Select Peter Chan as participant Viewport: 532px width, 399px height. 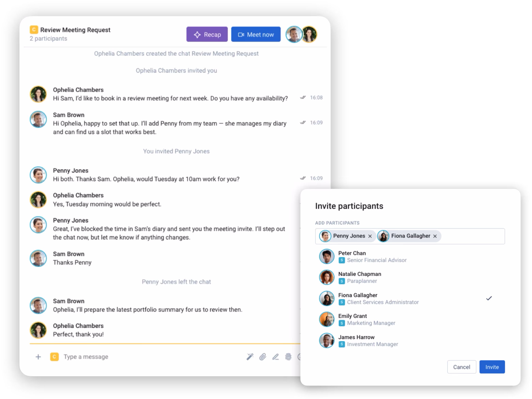(410, 257)
